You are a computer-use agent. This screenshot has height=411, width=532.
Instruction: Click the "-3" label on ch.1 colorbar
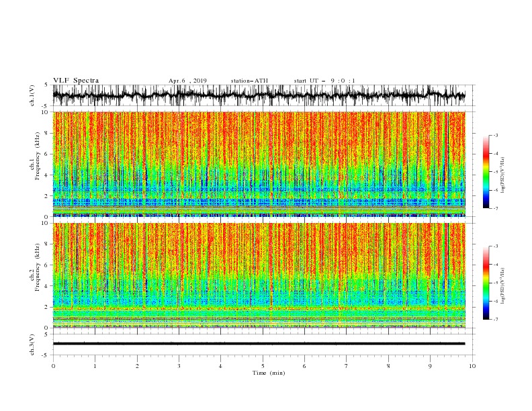point(495,135)
